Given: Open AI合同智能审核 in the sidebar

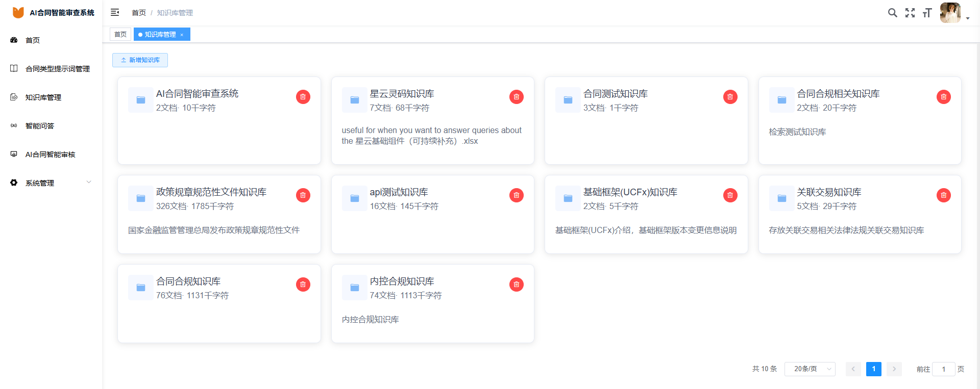Looking at the screenshot, I should click(51, 154).
